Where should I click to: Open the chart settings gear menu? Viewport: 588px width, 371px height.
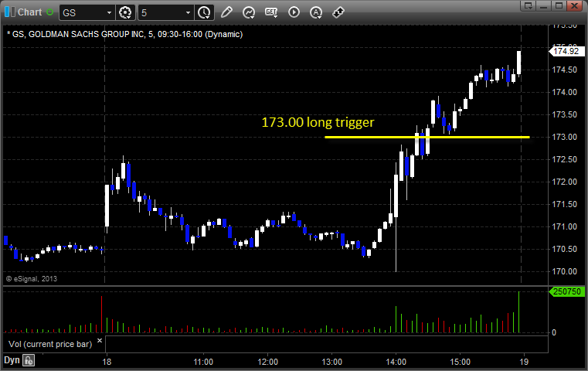(125, 12)
